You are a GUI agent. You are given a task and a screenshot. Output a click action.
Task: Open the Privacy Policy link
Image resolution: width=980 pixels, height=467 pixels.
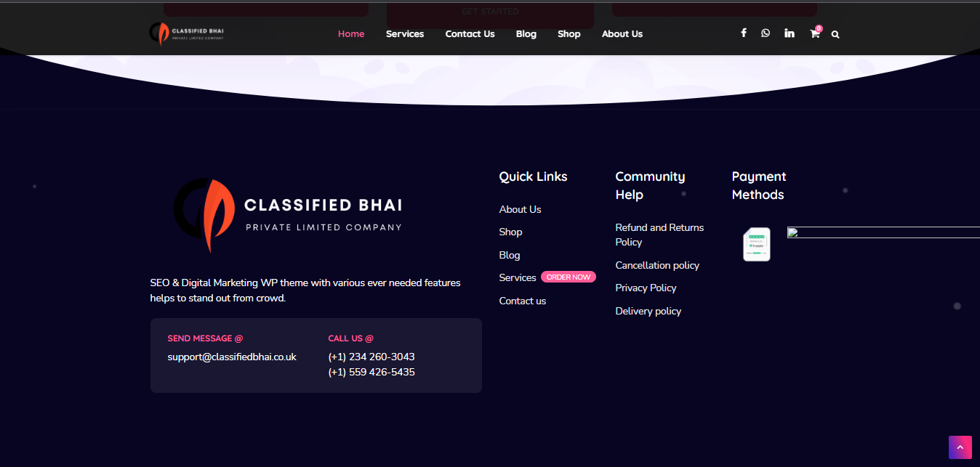pyautogui.click(x=646, y=288)
